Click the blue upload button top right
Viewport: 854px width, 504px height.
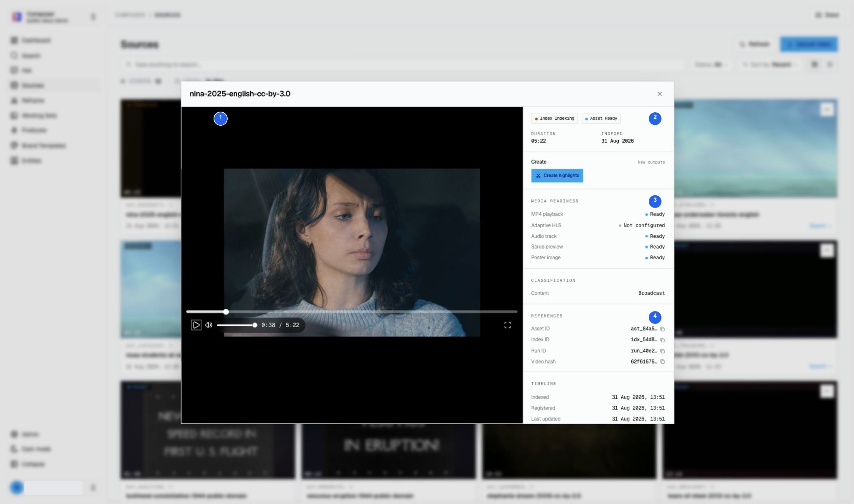(809, 44)
